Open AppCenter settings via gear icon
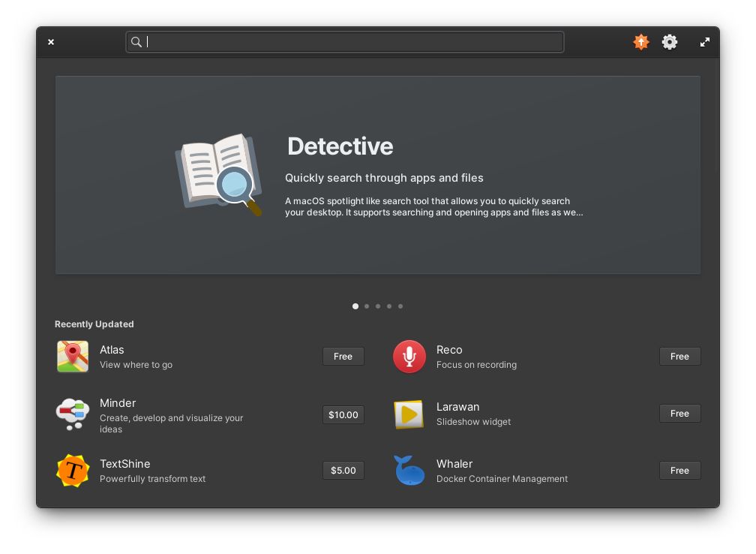 click(x=669, y=42)
